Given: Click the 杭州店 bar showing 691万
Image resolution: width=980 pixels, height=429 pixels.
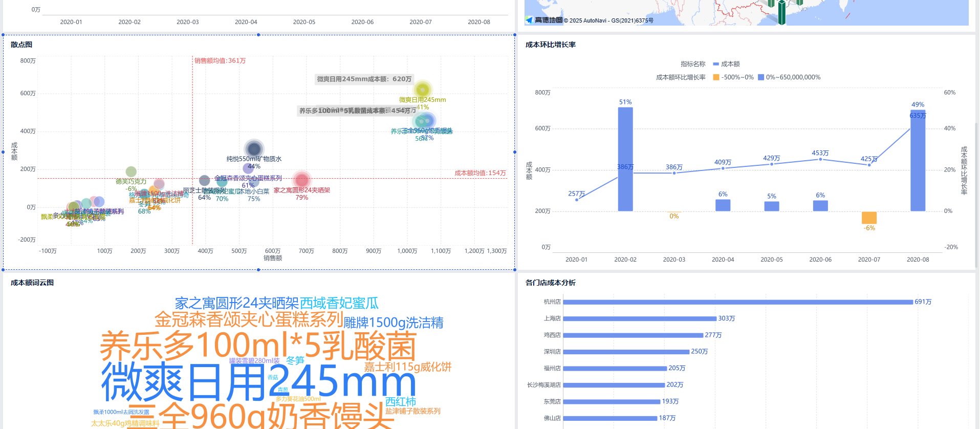Looking at the screenshot, I should click(737, 302).
